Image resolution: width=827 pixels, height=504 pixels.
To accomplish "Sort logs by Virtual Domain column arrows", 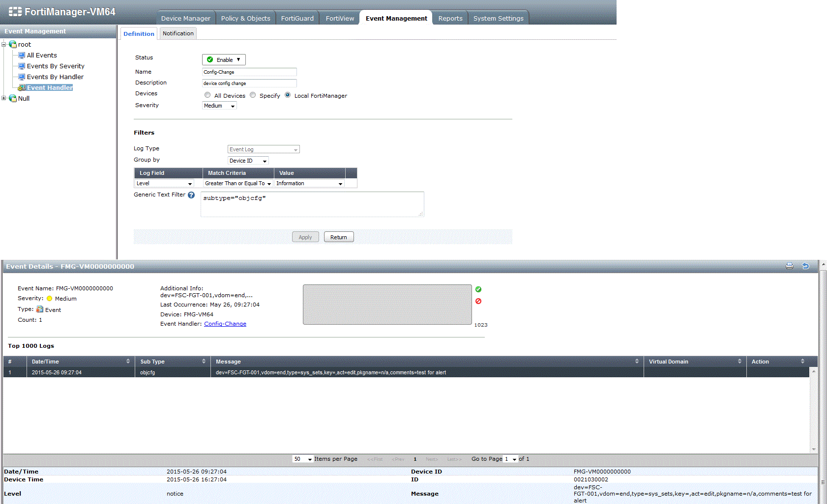I will tap(739, 361).
